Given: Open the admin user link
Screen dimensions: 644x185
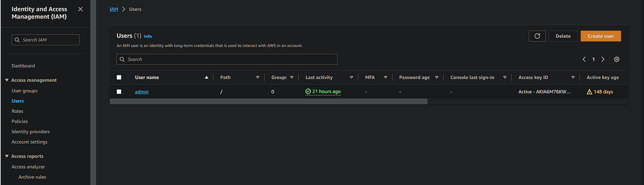Looking at the screenshot, I should click(x=142, y=92).
